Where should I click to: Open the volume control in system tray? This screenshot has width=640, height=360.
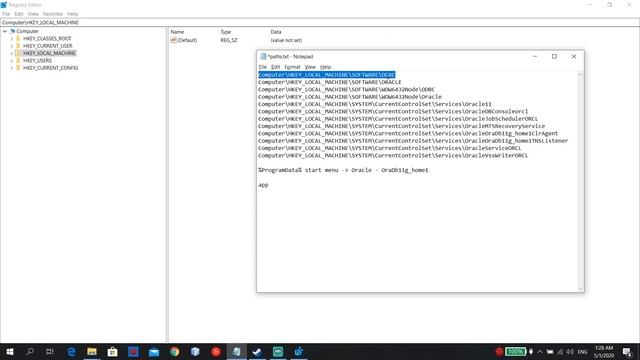570,351
